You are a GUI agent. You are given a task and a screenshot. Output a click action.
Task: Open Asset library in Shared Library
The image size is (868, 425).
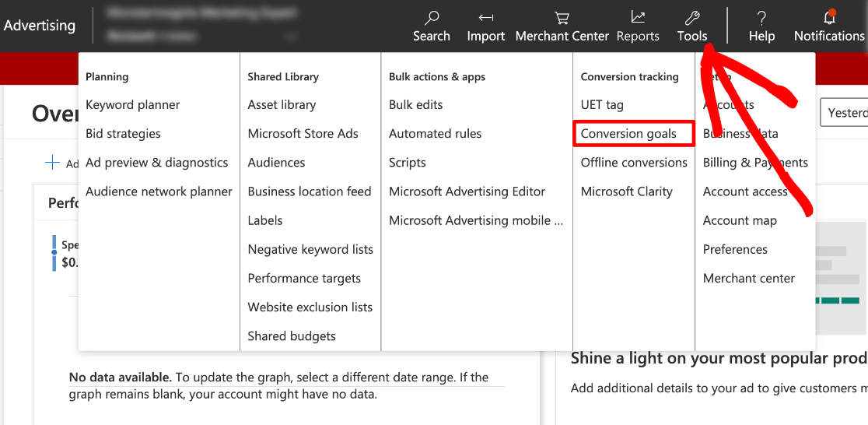tap(282, 105)
